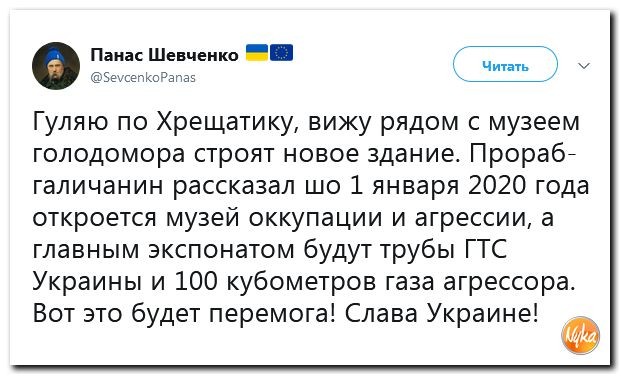Follow the account with Читать button
The image size is (621, 376).
tap(505, 64)
